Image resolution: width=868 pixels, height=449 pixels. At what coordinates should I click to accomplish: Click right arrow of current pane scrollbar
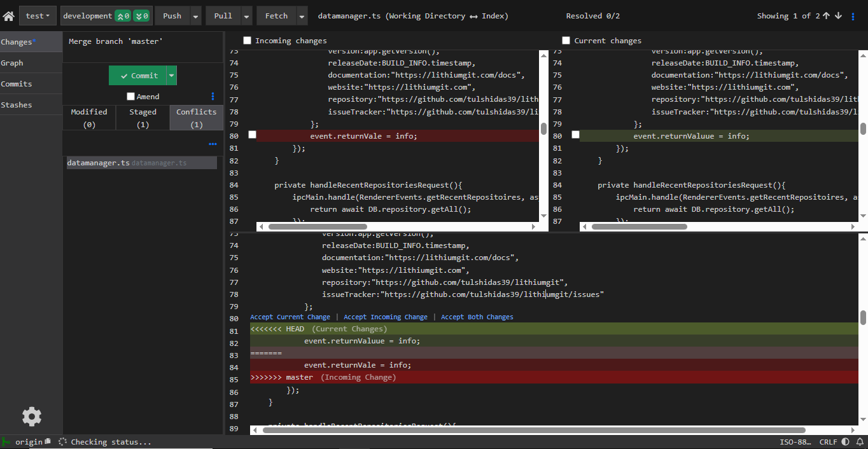(854, 226)
